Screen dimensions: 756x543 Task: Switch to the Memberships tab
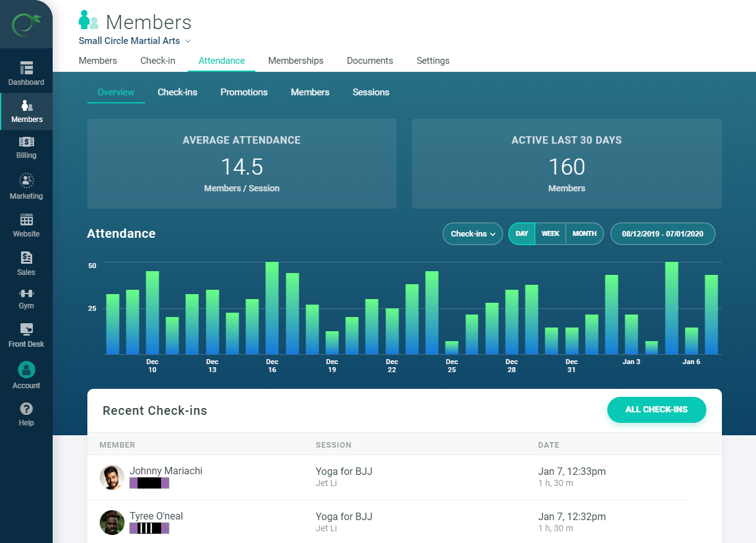[296, 61]
